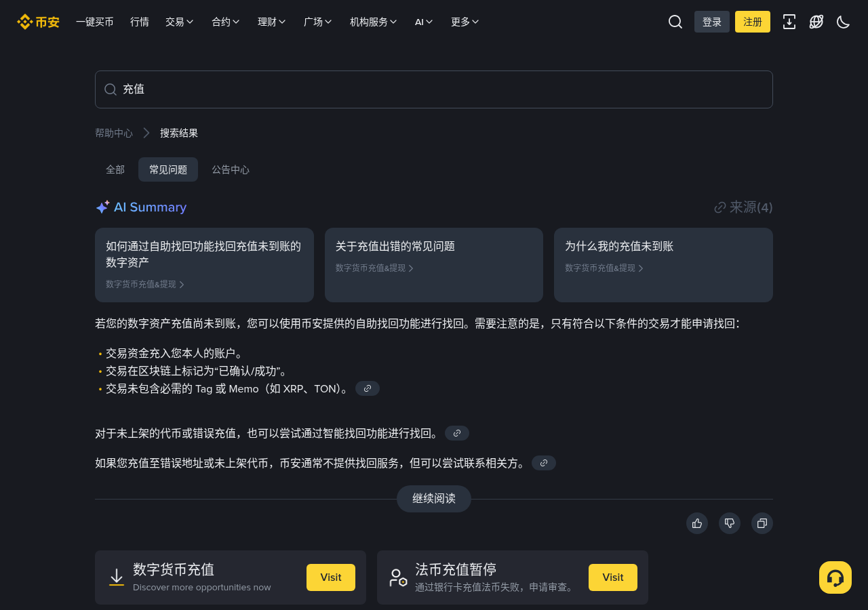
Task: Click the 登录 button
Action: (712, 22)
